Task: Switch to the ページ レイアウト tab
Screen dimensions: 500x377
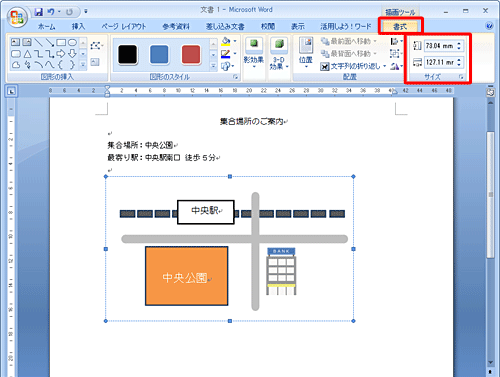Action: coord(124,27)
